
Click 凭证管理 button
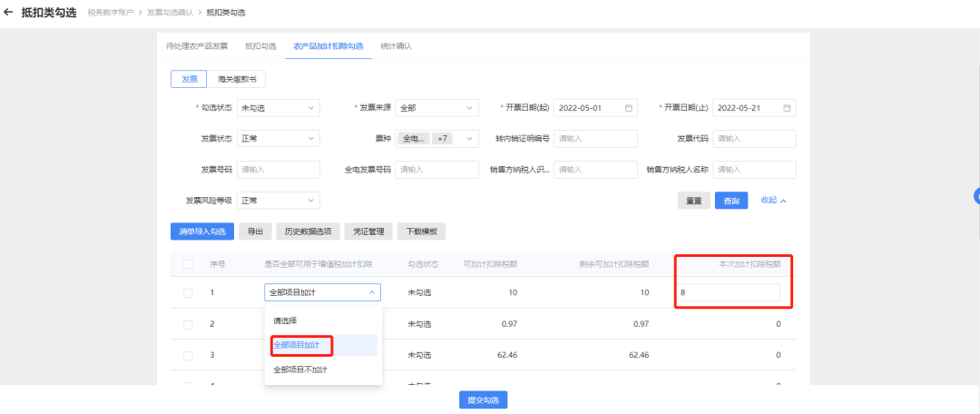click(368, 232)
